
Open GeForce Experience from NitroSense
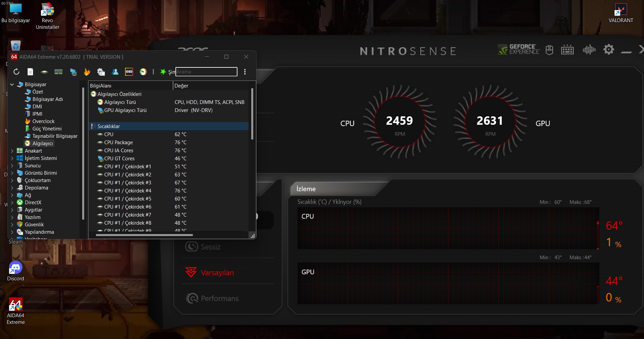click(519, 50)
